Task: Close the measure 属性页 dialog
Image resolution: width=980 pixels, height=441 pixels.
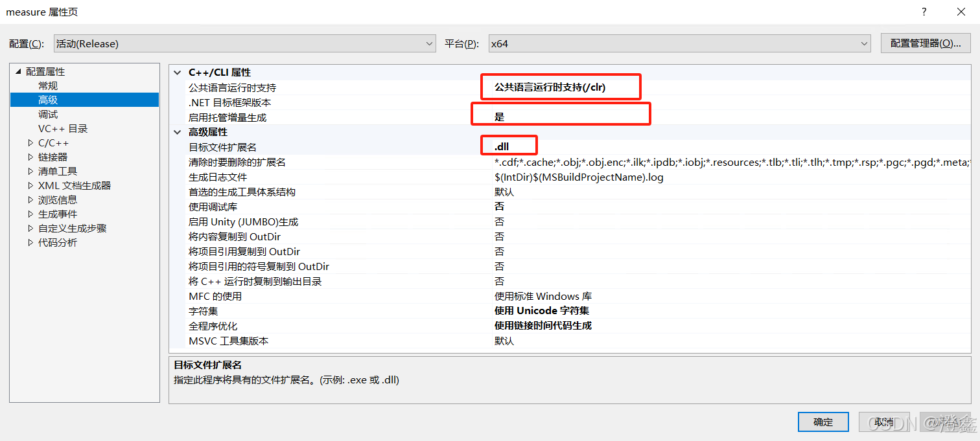Action: (961, 12)
